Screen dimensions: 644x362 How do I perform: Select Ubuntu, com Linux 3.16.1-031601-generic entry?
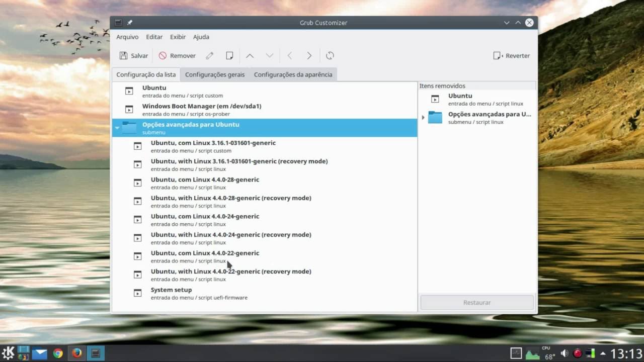(x=265, y=146)
